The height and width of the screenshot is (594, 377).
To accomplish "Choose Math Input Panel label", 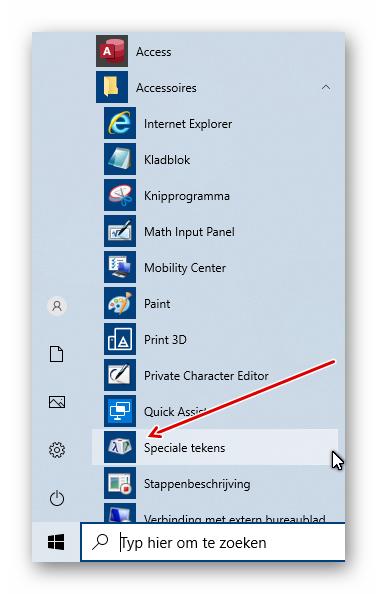I will [x=189, y=232].
